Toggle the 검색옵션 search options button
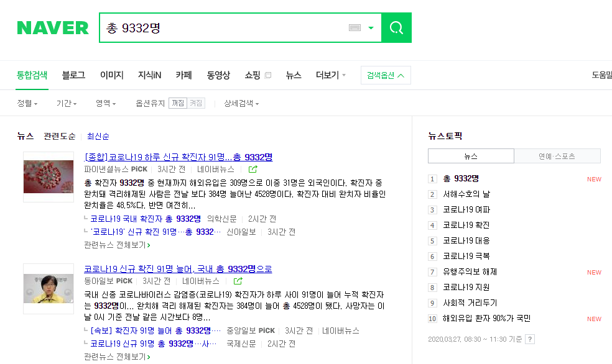Screen dimensions: 612x364 (385, 75)
